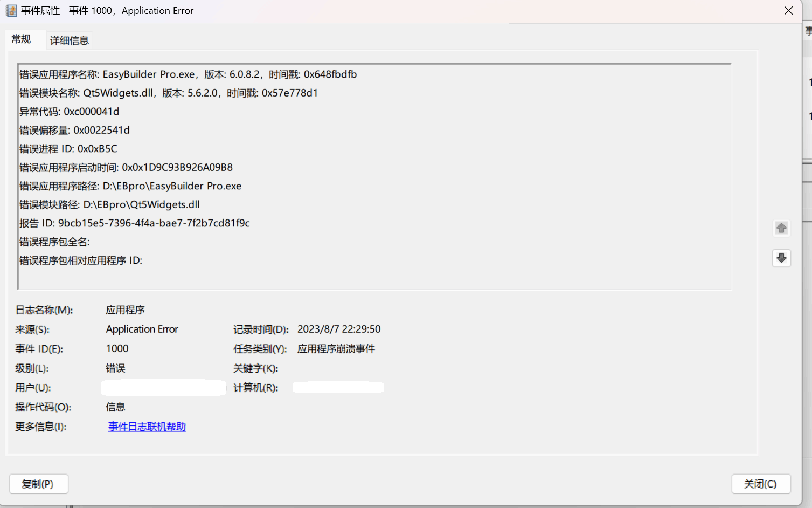
Task: Click the 级别(L) label
Action: point(32,368)
